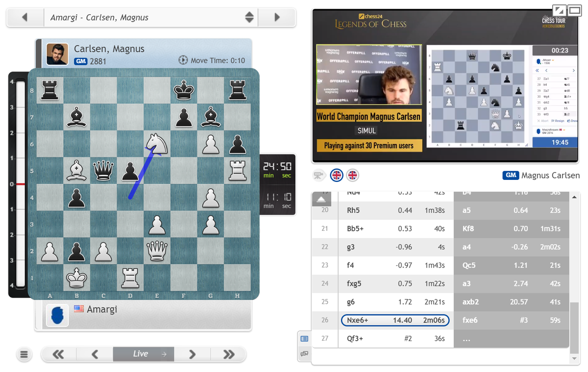588x372 pixels.
Task: Select Black's move axb2
Action: click(511, 302)
